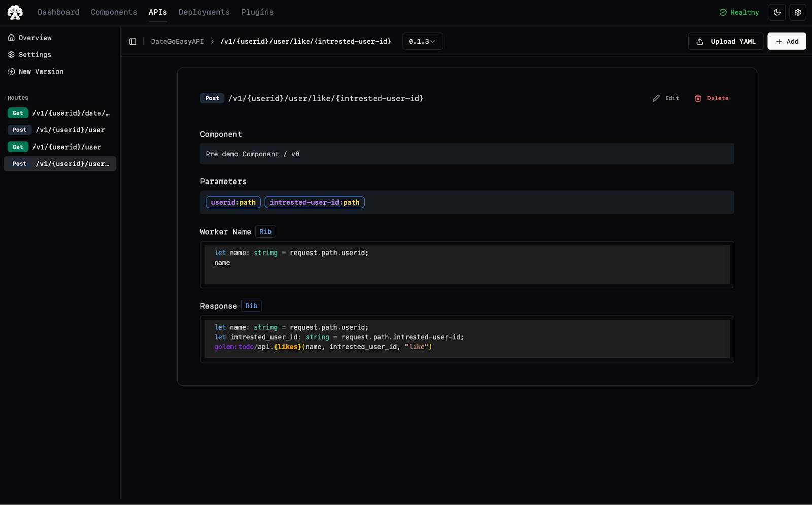Click the route path breadcrumb text

[x=306, y=42]
